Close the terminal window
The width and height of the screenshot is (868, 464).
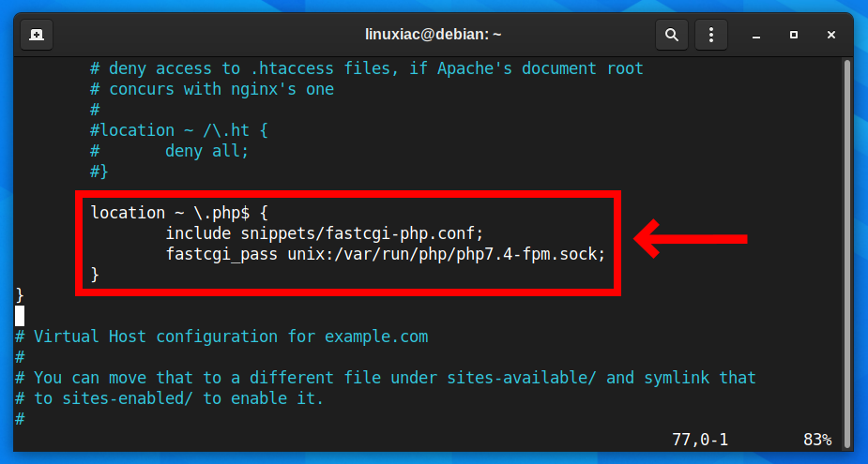pos(830,35)
